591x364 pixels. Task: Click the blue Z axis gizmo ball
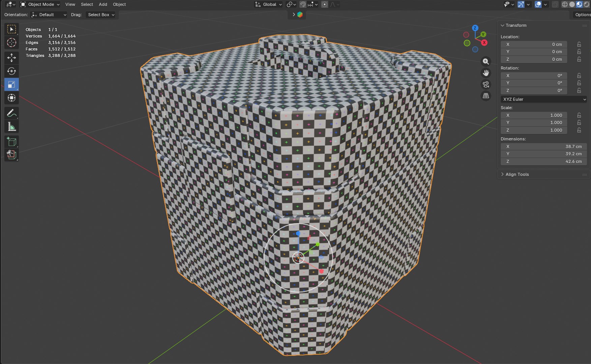click(475, 28)
